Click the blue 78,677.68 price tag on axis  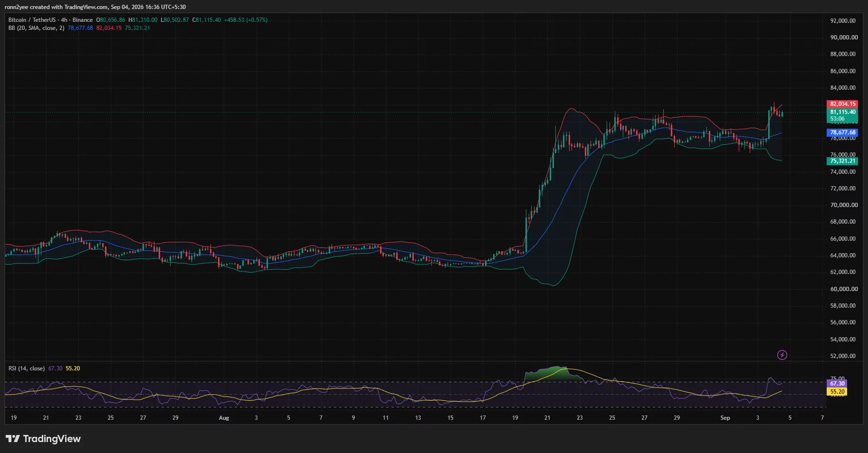click(x=842, y=132)
